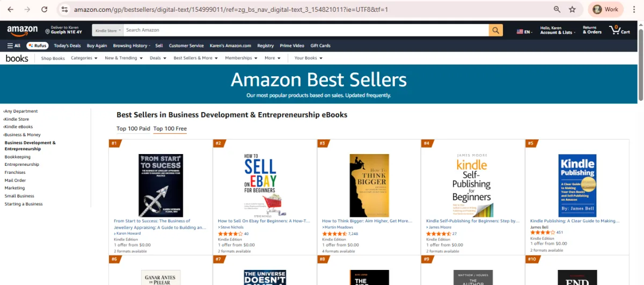Switch to the Top 100 Paid tab
This screenshot has height=285, width=644.
(x=133, y=129)
